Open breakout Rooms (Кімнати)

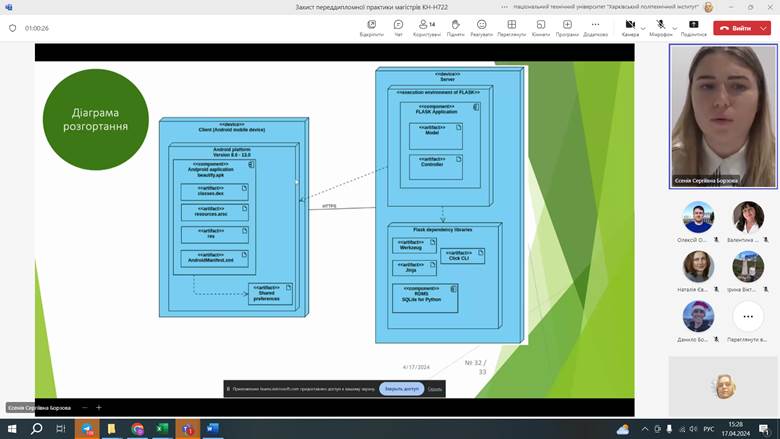coord(540,25)
